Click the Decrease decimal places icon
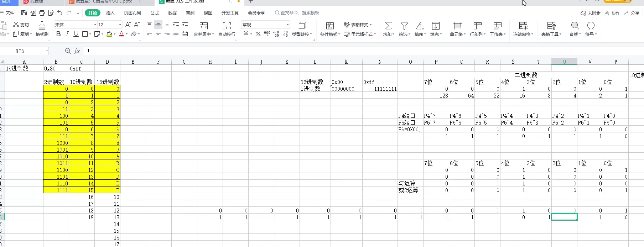Image resolution: width=644 pixels, height=247 pixels. pos(285,34)
